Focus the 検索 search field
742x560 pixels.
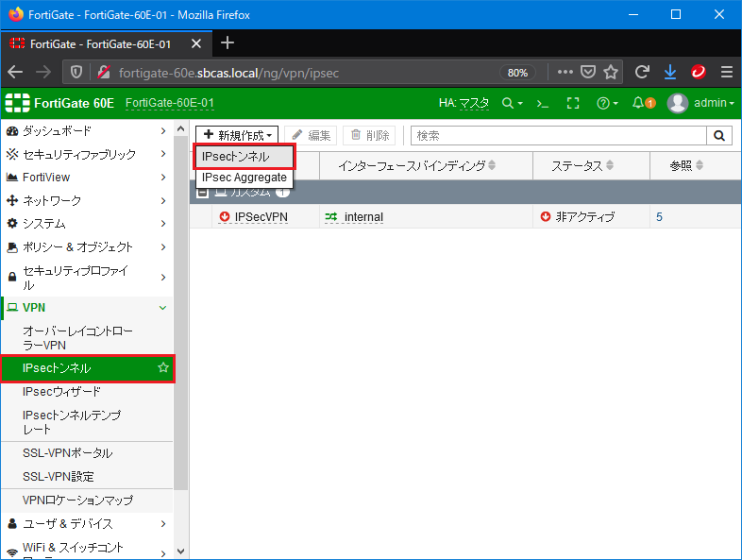[559, 135]
